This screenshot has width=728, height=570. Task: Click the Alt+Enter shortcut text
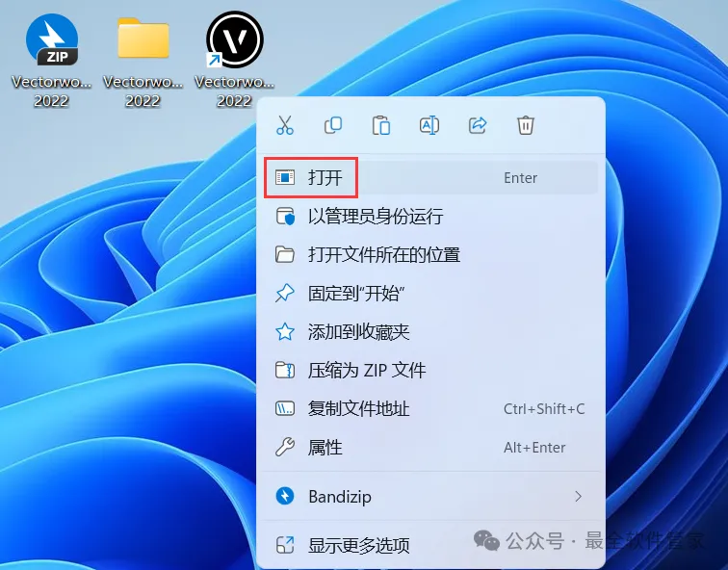pos(534,448)
